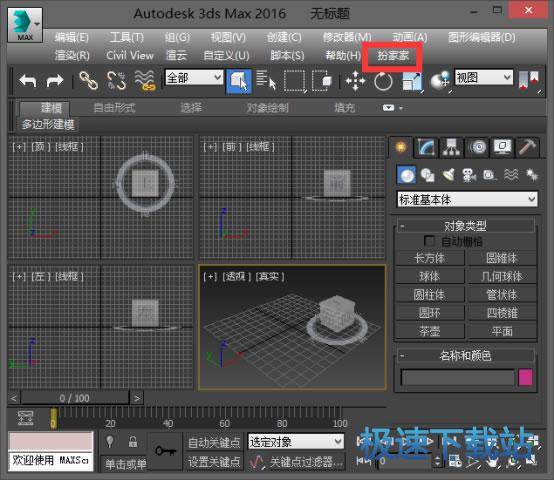Toggle 设置关键点 set key mode
The width and height of the screenshot is (554, 481).
(214, 462)
